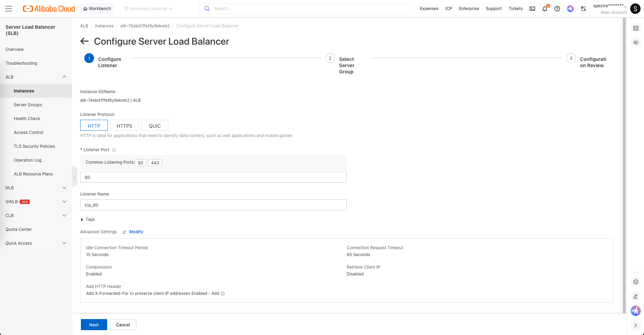Open the Indonesia (Jakarta) region dropdown
Image resolution: width=644 pixels, height=335 pixels.
148,9
